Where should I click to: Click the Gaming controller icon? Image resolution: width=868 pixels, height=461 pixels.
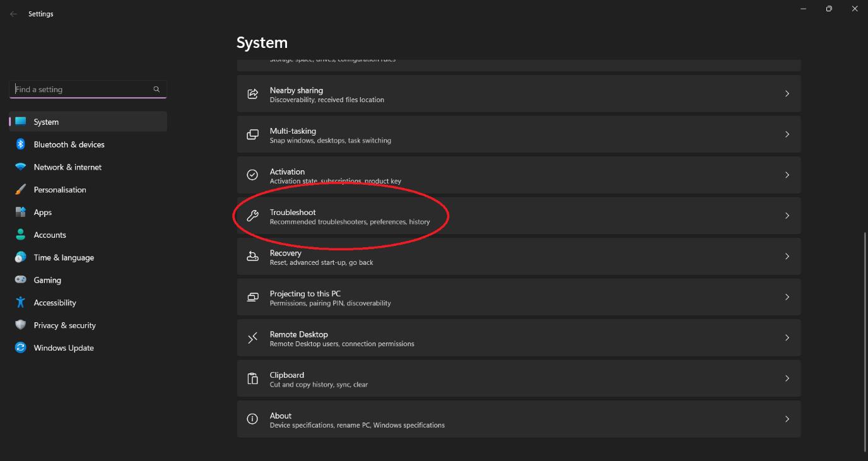[x=20, y=280]
